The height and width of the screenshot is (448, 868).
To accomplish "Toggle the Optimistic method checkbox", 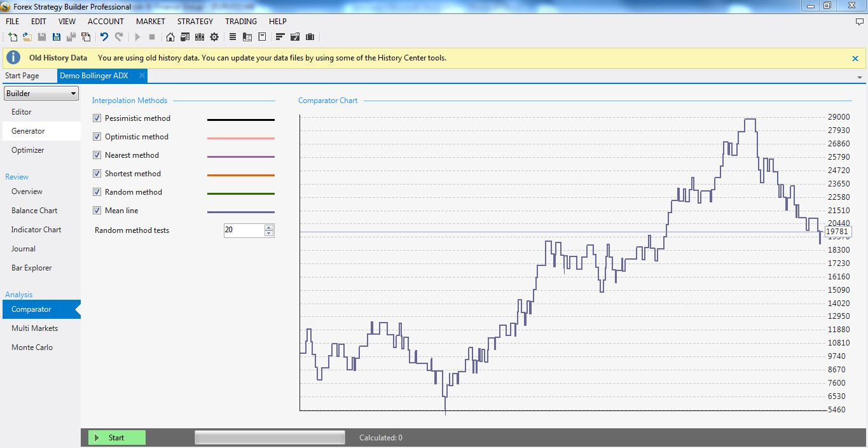I will [x=97, y=137].
